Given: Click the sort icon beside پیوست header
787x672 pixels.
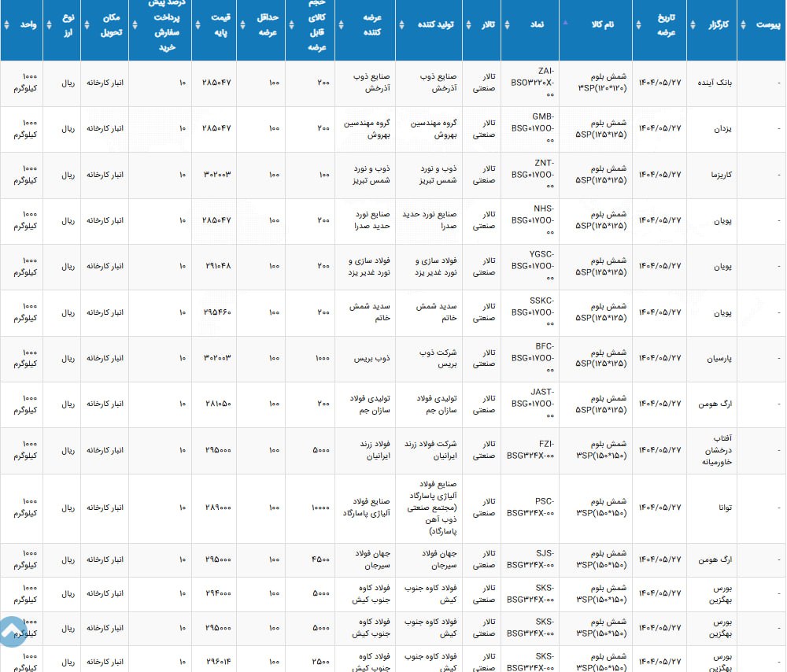Looking at the screenshot, I should click(744, 24).
